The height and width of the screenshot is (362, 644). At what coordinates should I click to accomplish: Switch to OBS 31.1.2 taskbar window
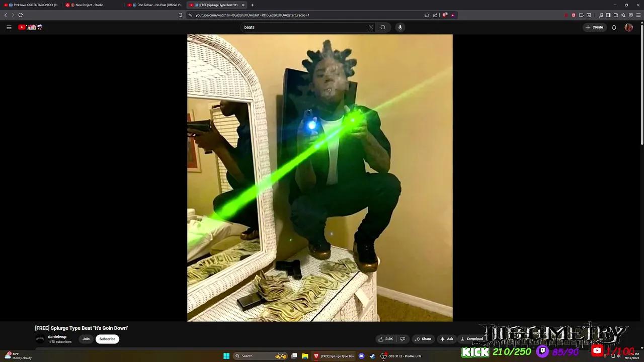pyautogui.click(x=401, y=356)
